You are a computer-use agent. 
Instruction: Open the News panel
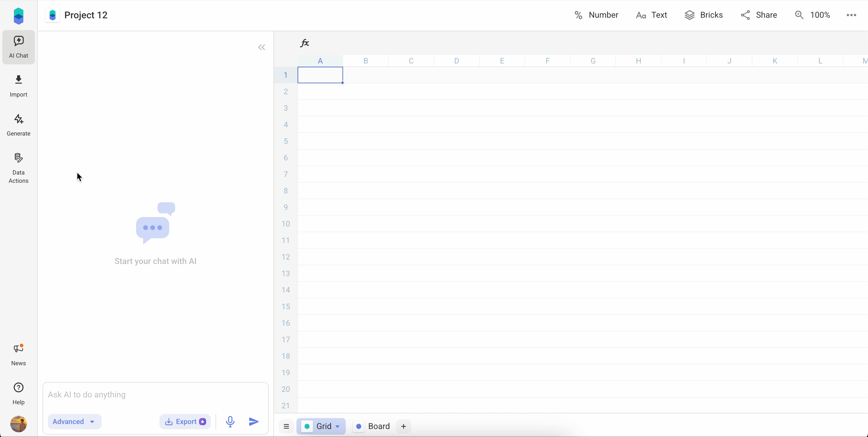pos(18,354)
